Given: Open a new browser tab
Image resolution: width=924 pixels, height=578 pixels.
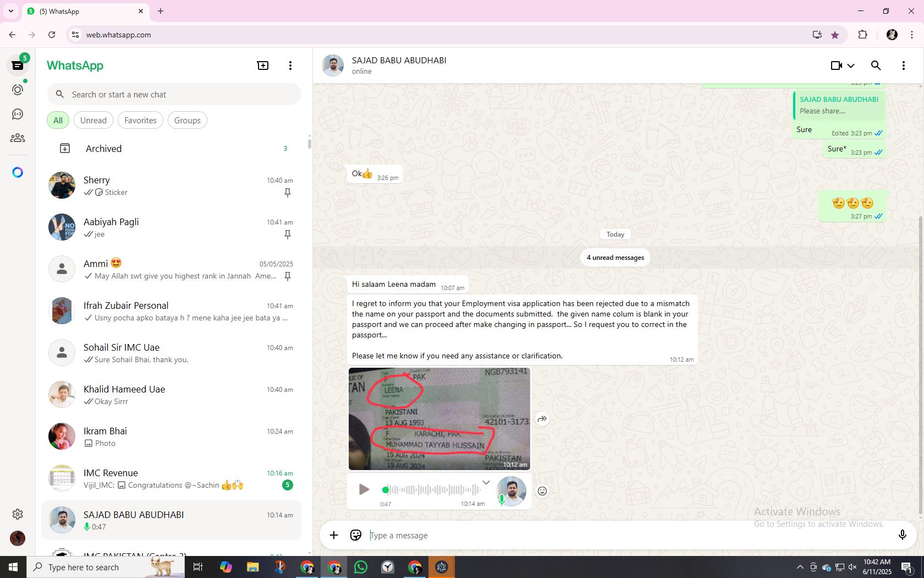Looking at the screenshot, I should click(161, 11).
